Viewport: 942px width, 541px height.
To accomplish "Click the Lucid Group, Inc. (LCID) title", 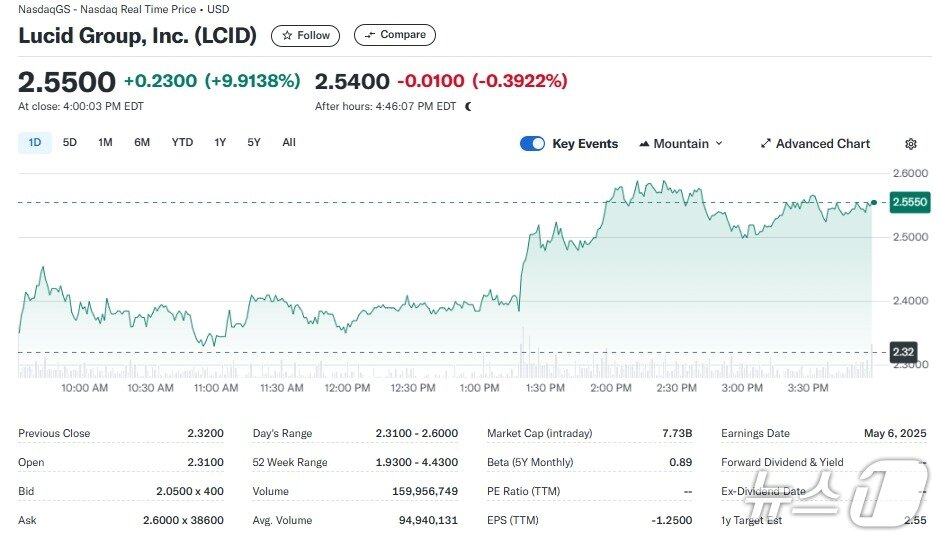I will tap(138, 35).
